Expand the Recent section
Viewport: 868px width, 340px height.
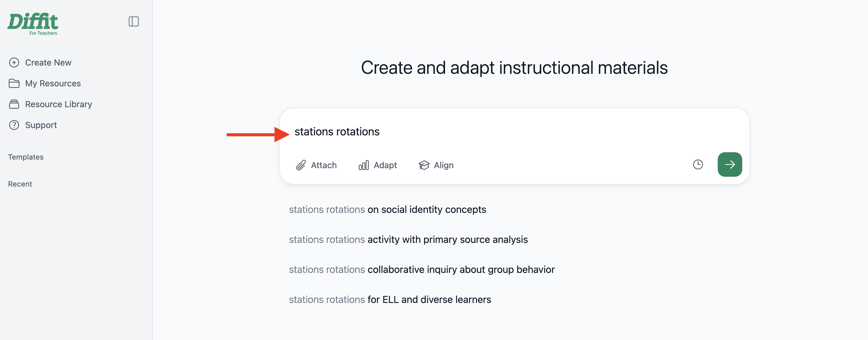[20, 184]
